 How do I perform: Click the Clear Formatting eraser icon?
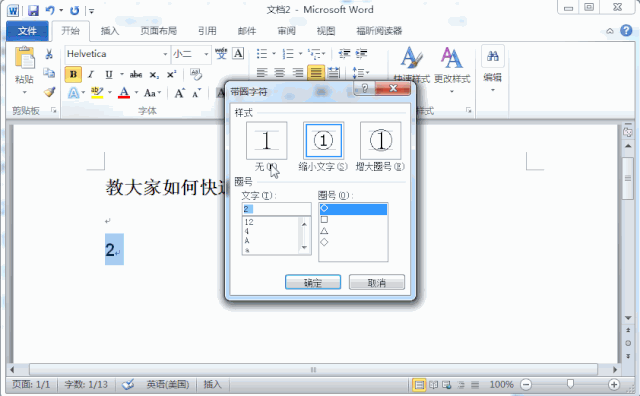click(x=196, y=74)
